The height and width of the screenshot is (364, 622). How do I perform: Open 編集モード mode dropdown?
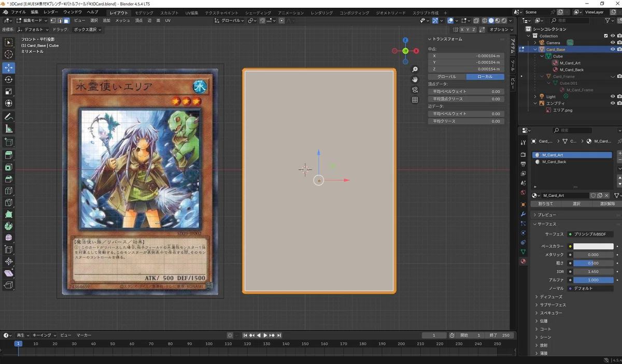[32, 21]
